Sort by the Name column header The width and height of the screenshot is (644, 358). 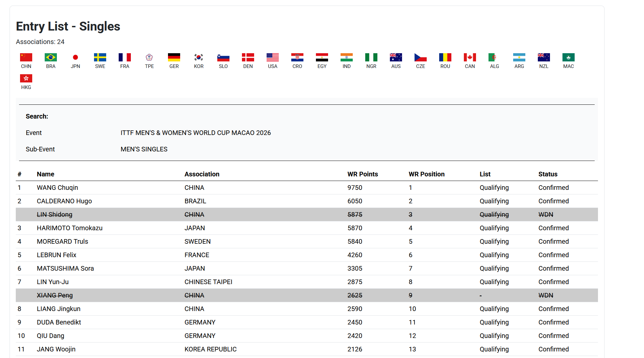coord(45,174)
